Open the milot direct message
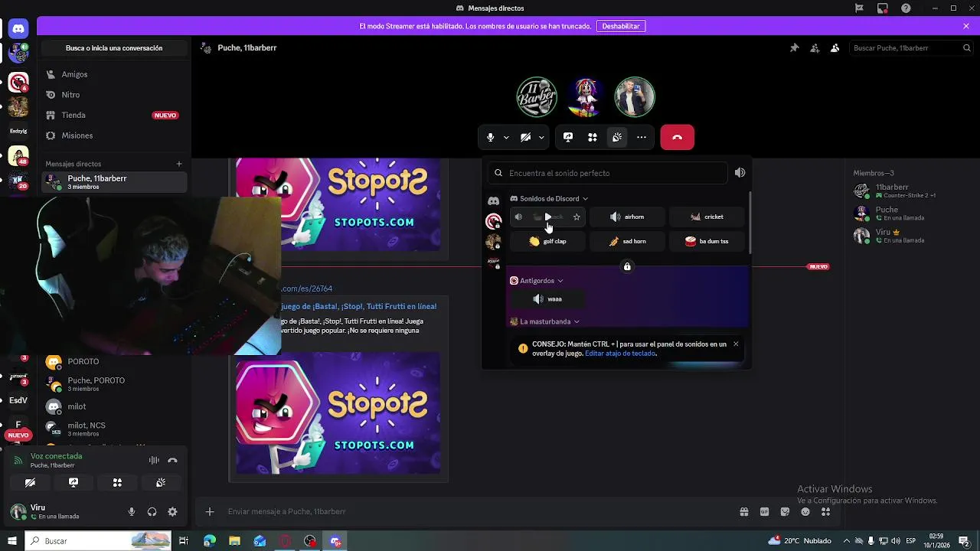980x551 pixels. tap(114, 406)
